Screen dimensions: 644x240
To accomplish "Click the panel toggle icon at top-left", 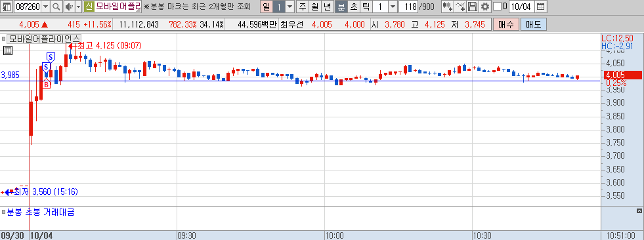I will pyautogui.click(x=7, y=6).
